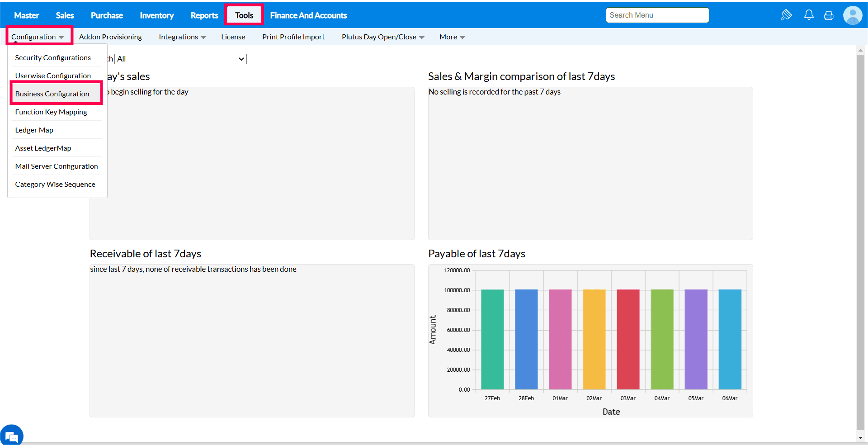
Task: Open the Inventory tab
Action: (x=156, y=15)
